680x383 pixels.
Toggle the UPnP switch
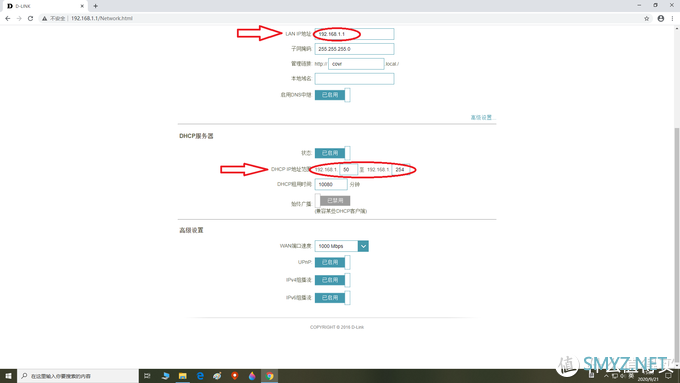pos(333,262)
